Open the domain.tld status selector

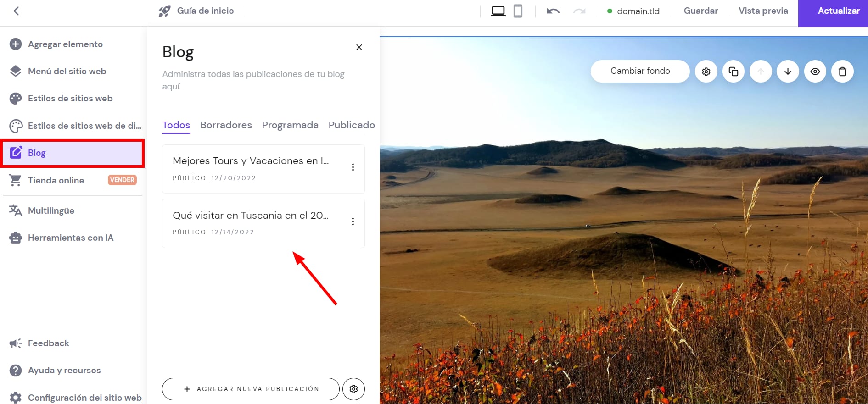click(x=633, y=11)
